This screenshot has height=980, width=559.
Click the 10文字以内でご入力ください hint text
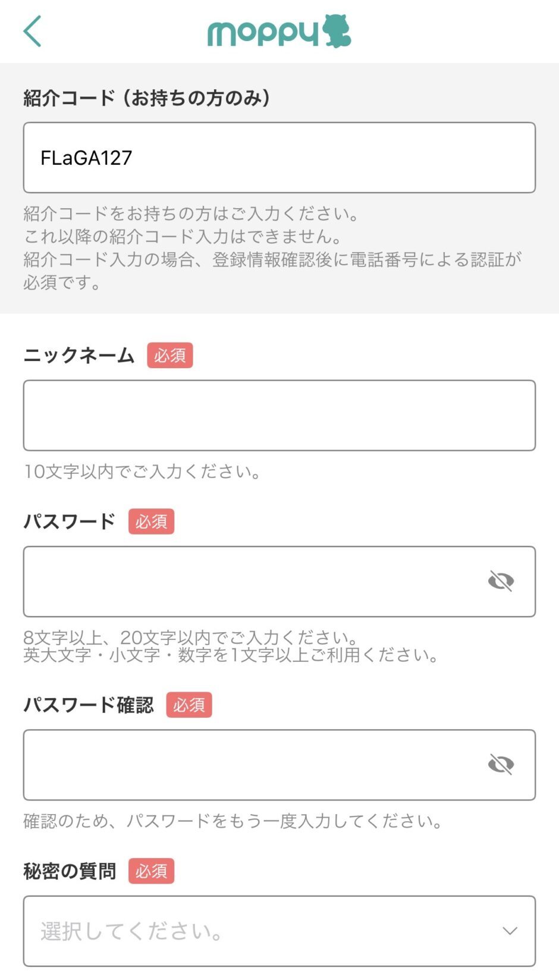(142, 472)
